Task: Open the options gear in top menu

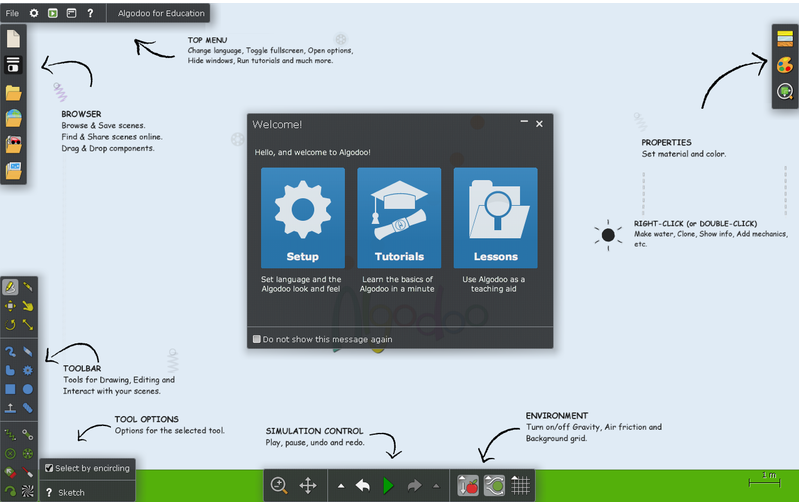Action: [x=34, y=13]
